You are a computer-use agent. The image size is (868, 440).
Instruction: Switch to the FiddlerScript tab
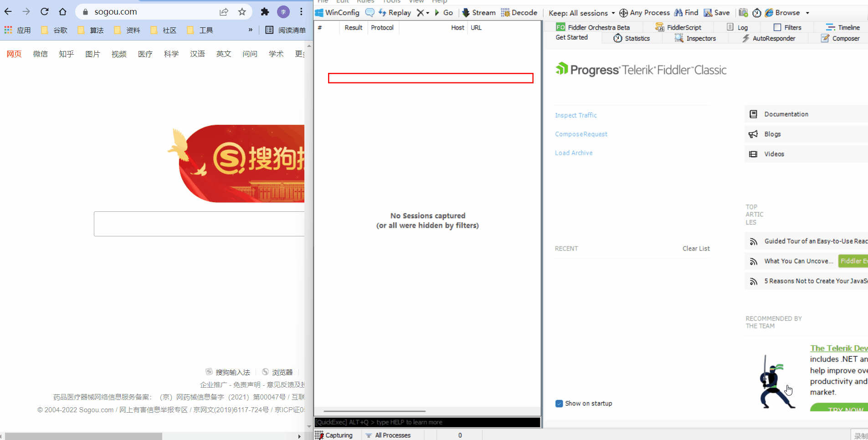click(x=678, y=27)
